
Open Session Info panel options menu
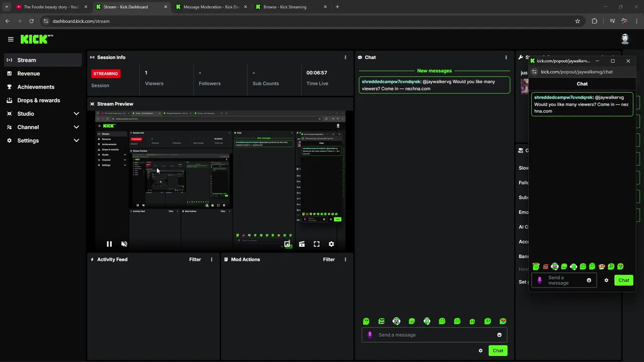345,57
